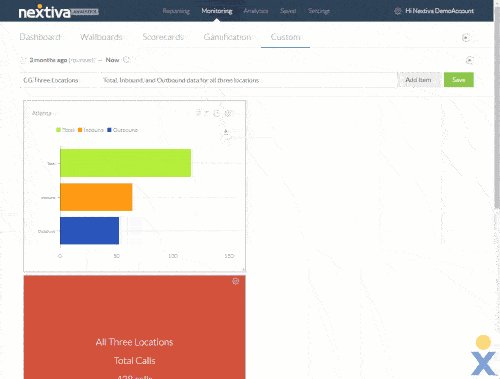The height and width of the screenshot is (379, 500).
Task: Select the Custom tab
Action: [x=285, y=37]
